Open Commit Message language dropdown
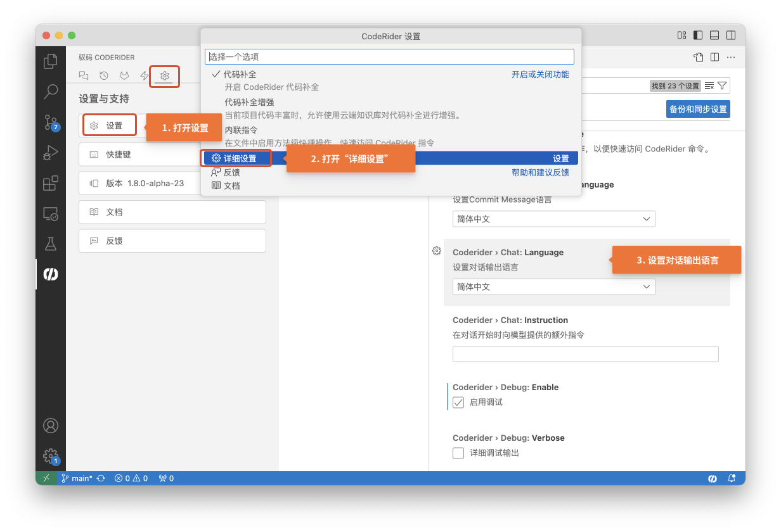781x532 pixels. [x=553, y=218]
